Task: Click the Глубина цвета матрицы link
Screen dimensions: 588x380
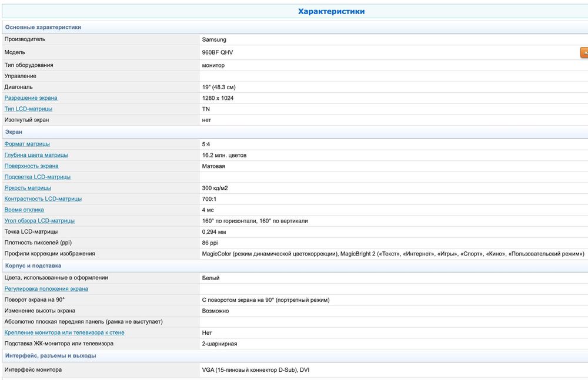Action: point(36,155)
